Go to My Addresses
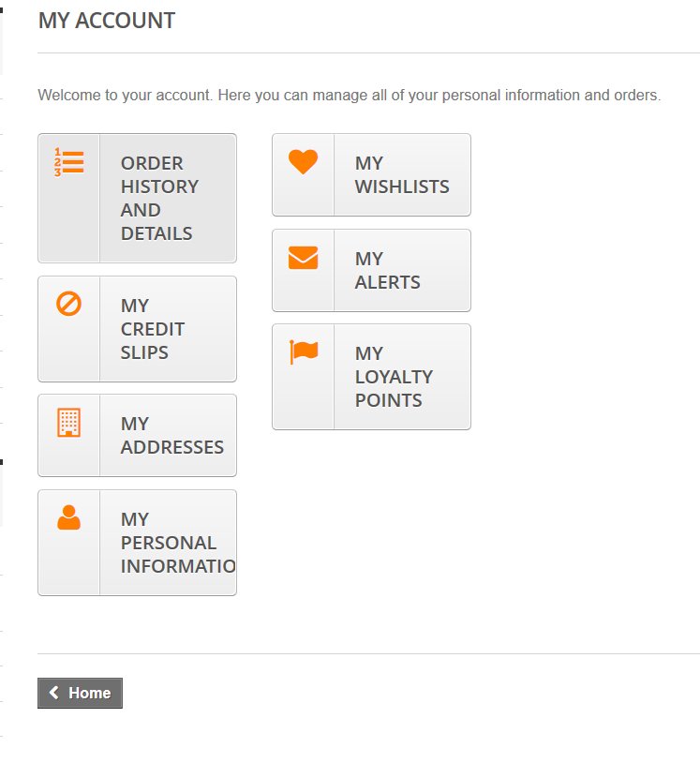This screenshot has width=700, height=763. point(171,435)
